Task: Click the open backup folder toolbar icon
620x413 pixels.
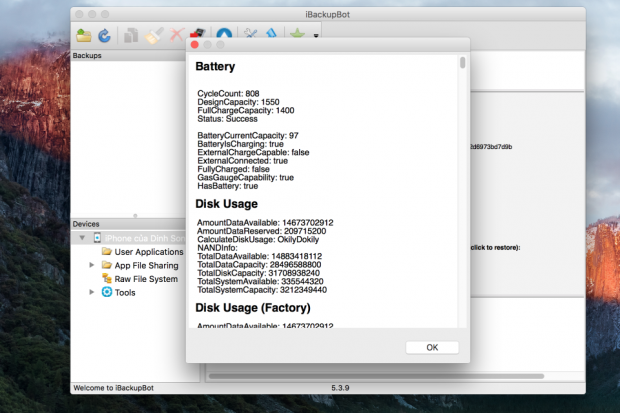Action: pos(84,35)
